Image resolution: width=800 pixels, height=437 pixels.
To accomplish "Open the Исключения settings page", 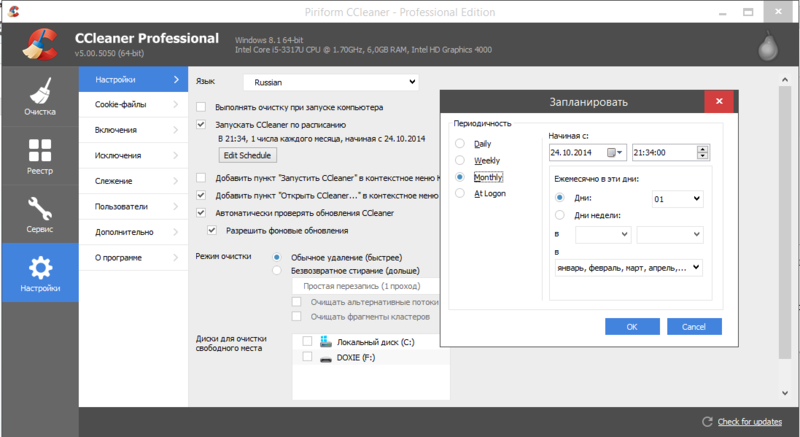I will tap(134, 156).
